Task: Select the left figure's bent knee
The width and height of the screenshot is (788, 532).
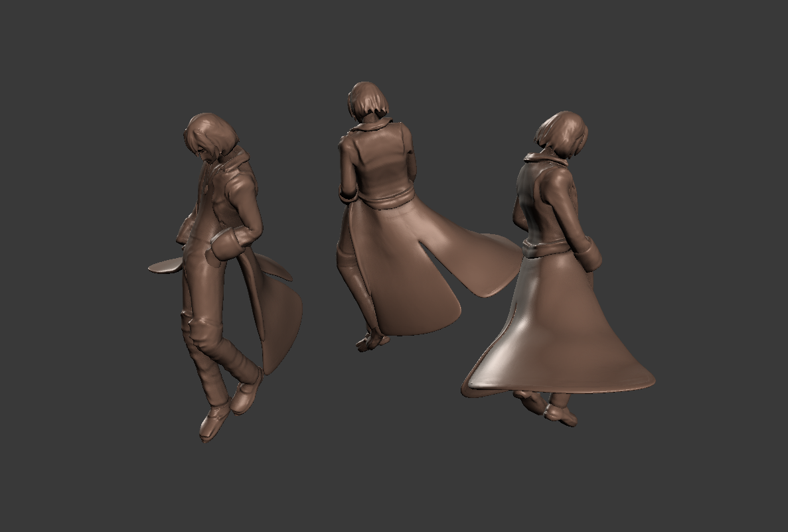Action: tap(198, 322)
